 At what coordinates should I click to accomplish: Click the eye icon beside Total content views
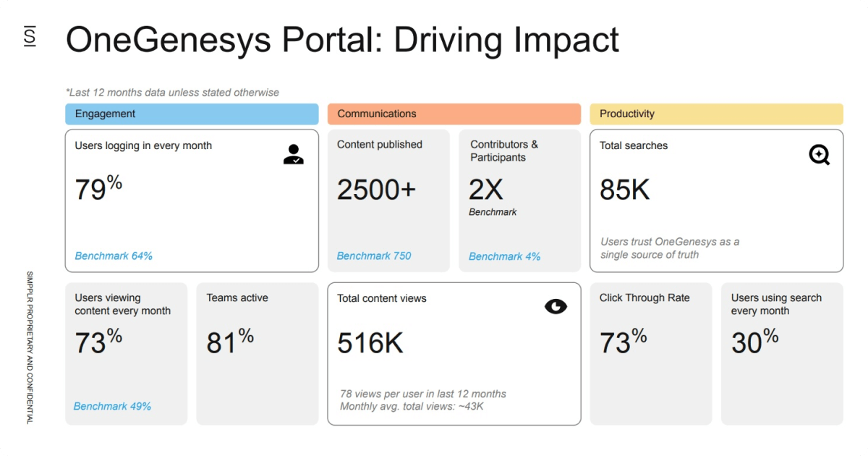[556, 307]
